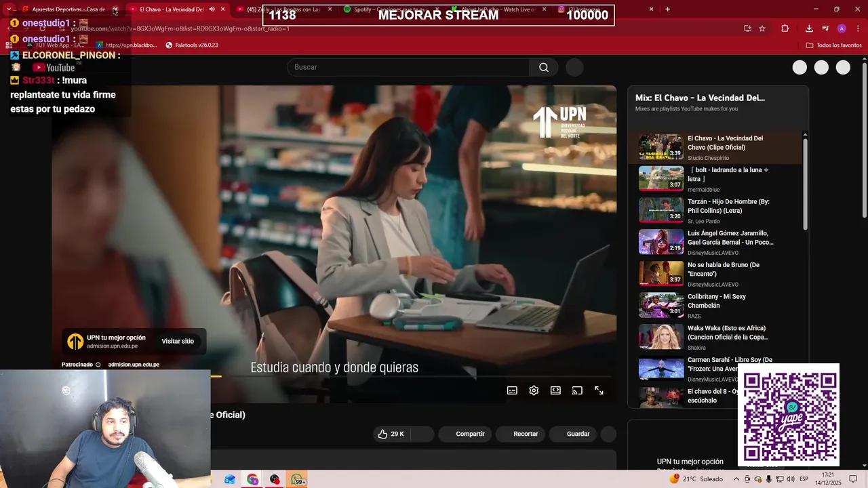Viewport: 868px width, 488px height.
Task: Dislike the video next to 29 K
Action: [x=422, y=434]
